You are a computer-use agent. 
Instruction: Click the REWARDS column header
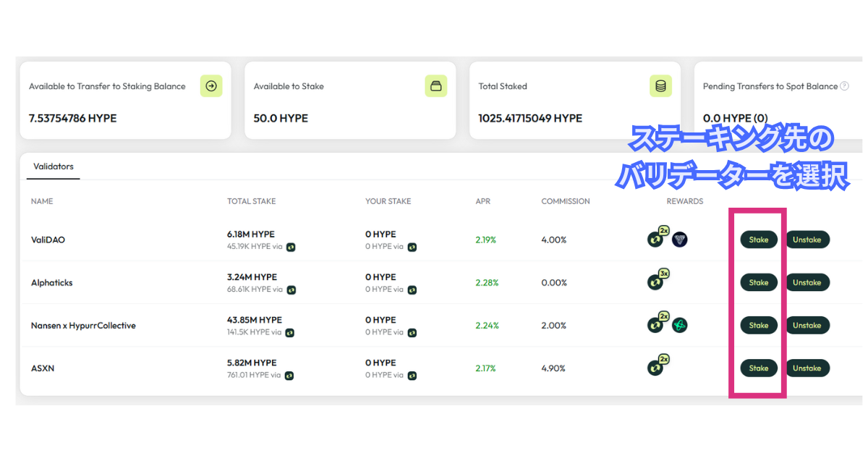685,201
